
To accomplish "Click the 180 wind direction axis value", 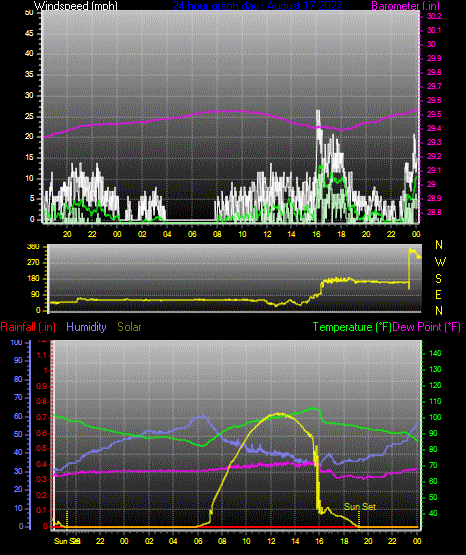I will [x=33, y=279].
